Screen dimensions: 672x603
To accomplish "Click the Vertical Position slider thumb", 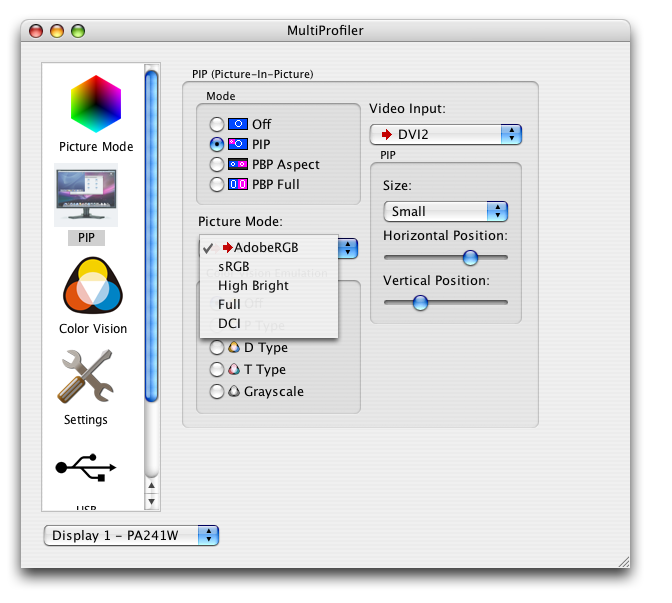I will click(420, 303).
